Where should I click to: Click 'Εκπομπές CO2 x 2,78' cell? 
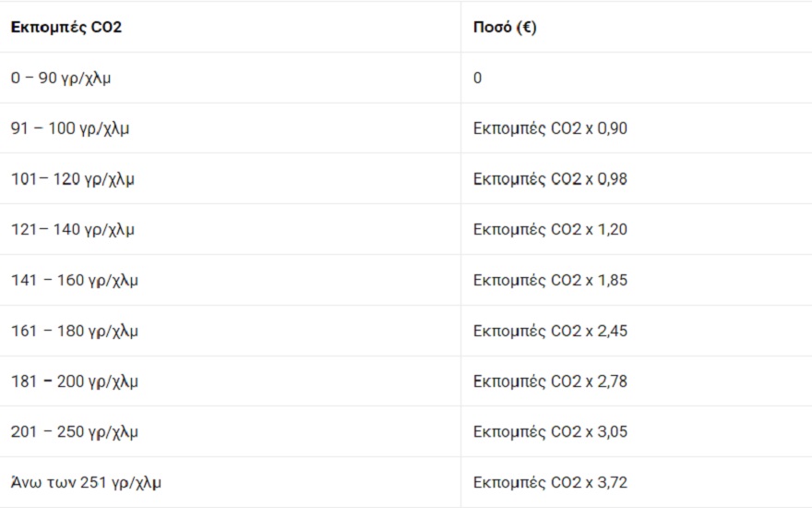click(x=550, y=381)
